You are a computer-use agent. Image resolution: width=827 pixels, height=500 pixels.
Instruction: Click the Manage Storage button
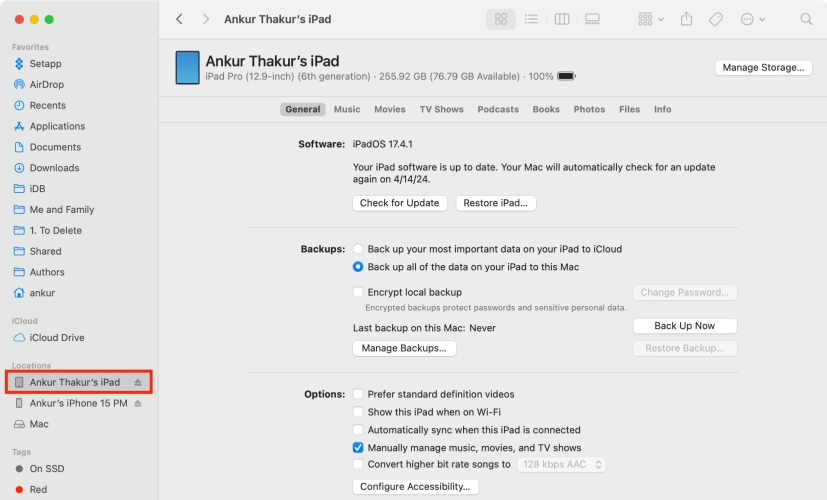[763, 68]
